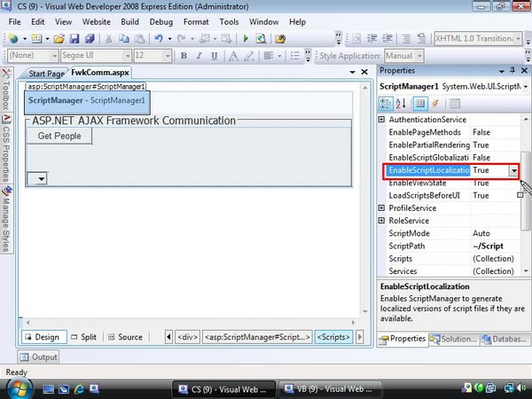Expand the AuthenticationService property
The image size is (532, 399).
point(381,120)
